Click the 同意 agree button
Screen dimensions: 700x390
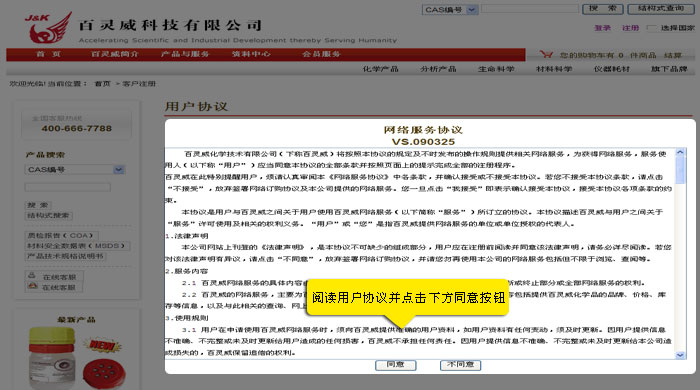click(396, 365)
